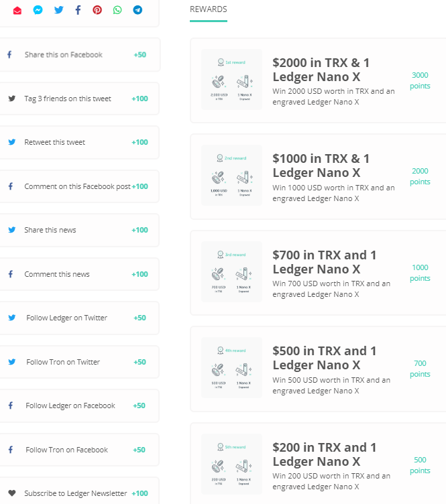
Task: Choose Tag 3 friends on this tweet
Action: point(68,99)
